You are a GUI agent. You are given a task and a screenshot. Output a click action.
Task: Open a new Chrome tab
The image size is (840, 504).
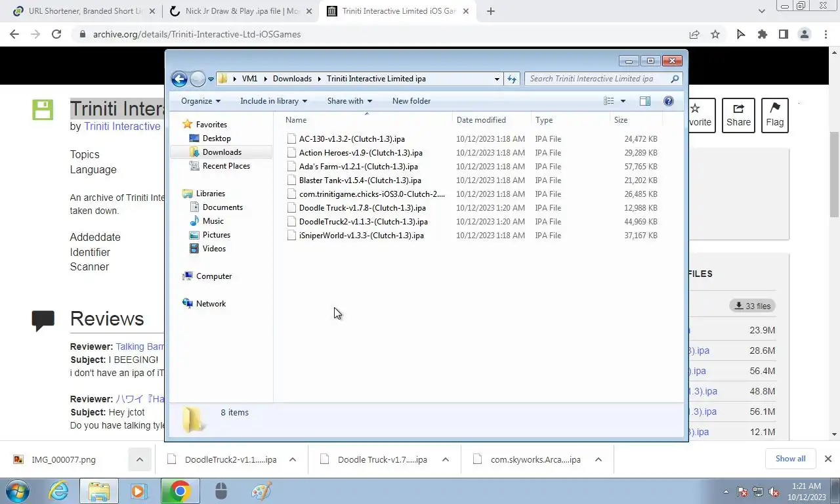click(491, 11)
